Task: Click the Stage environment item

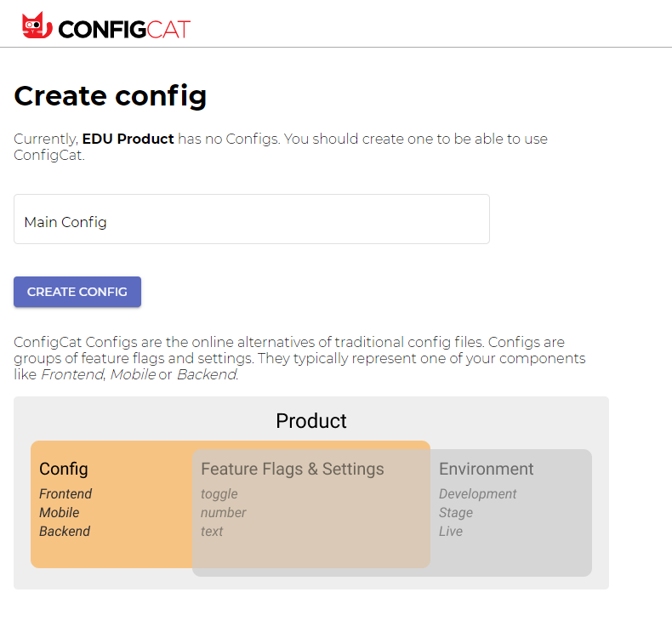Action: click(456, 513)
